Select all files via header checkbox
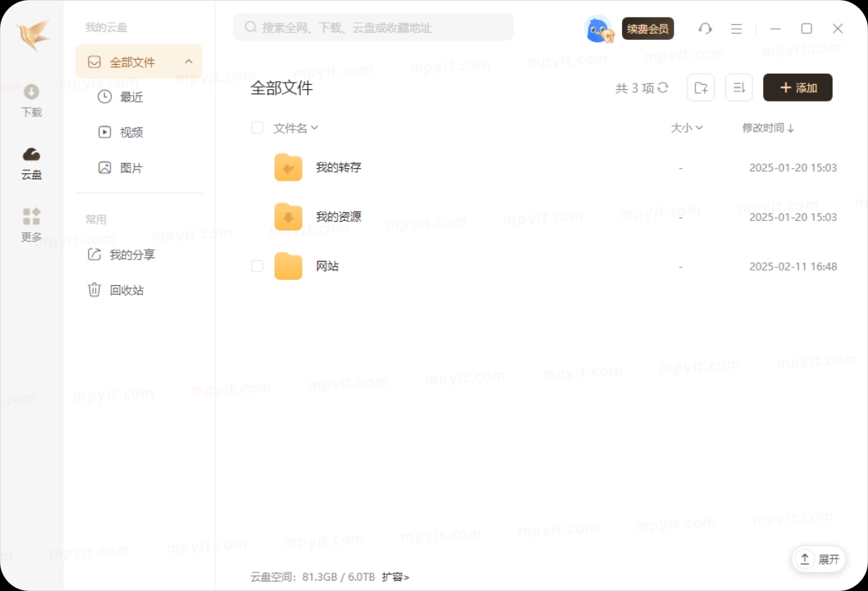 tap(257, 127)
